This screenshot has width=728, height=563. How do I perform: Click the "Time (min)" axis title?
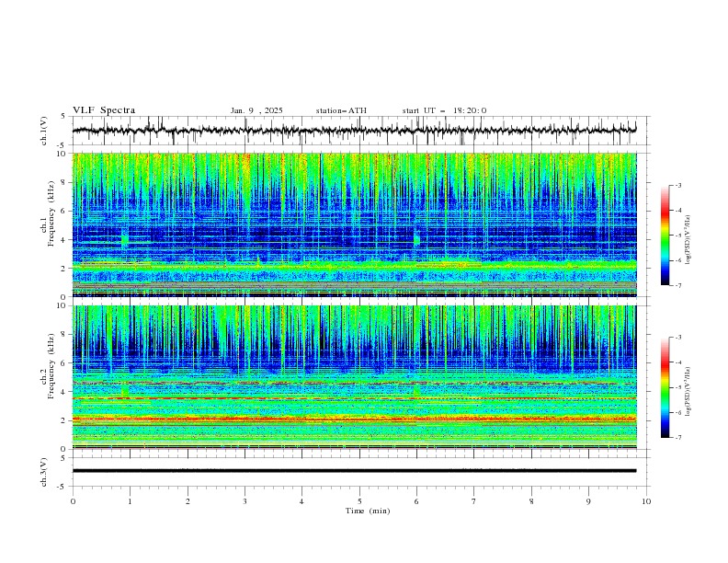coord(368,511)
